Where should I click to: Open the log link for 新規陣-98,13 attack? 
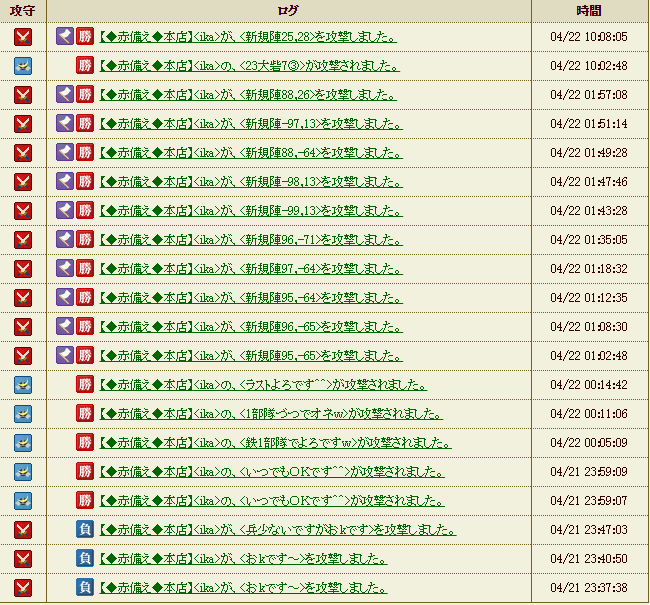[x=251, y=182]
